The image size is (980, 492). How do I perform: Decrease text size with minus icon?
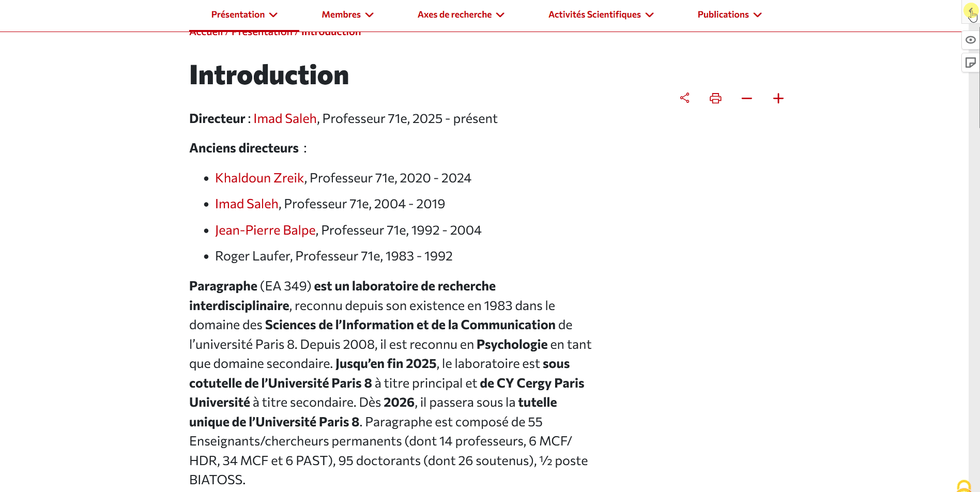click(747, 98)
